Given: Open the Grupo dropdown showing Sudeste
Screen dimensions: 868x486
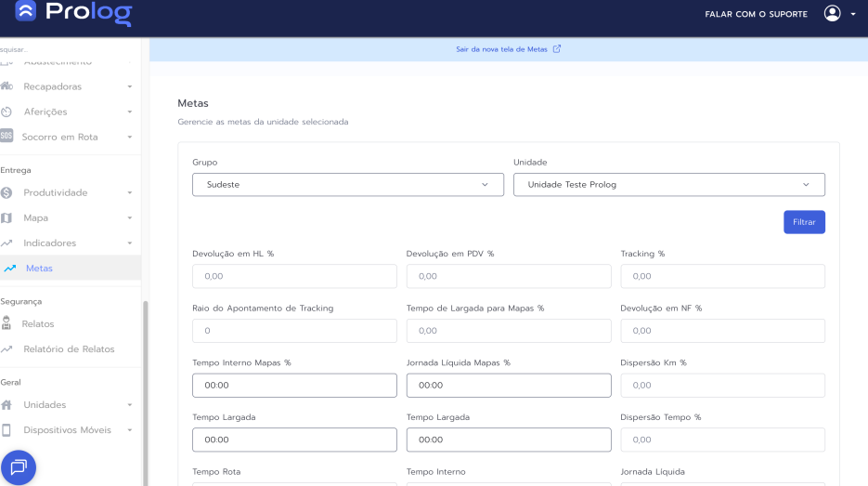Looking at the screenshot, I should point(296,185).
